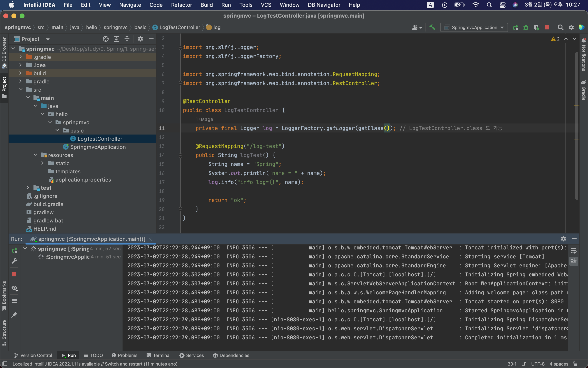
Task: Open the Gradle side panel
Action: coord(584,90)
